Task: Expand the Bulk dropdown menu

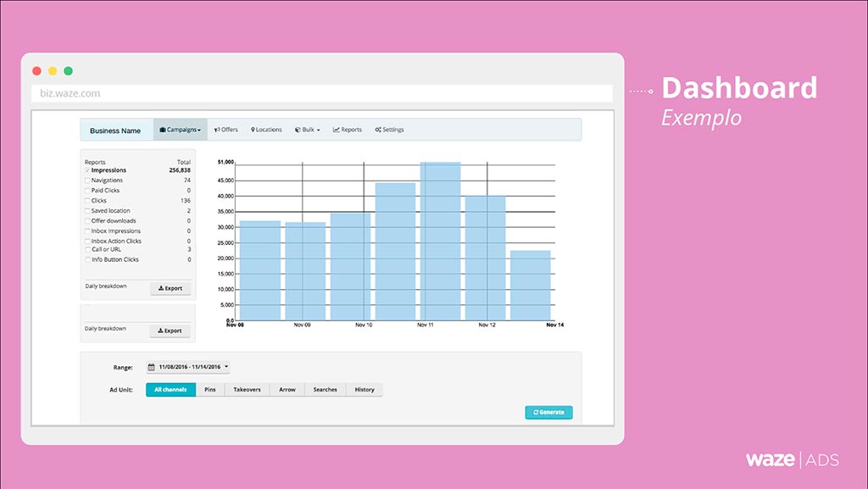Action: [x=307, y=130]
